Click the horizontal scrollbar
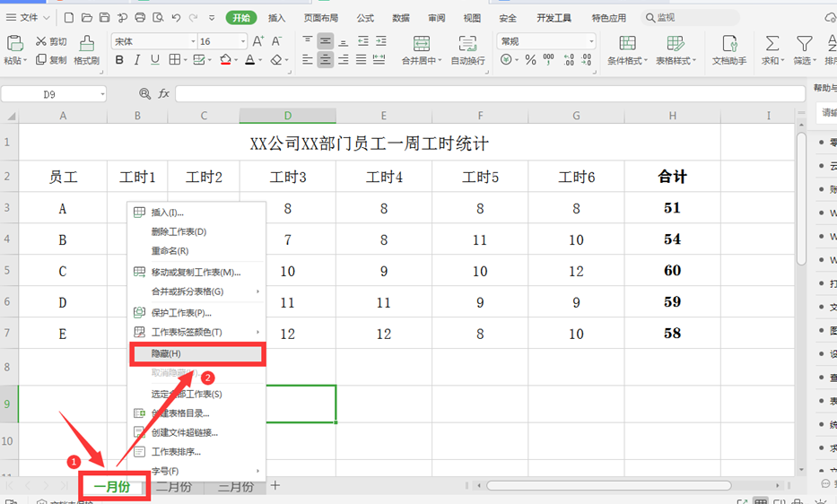 (608, 485)
